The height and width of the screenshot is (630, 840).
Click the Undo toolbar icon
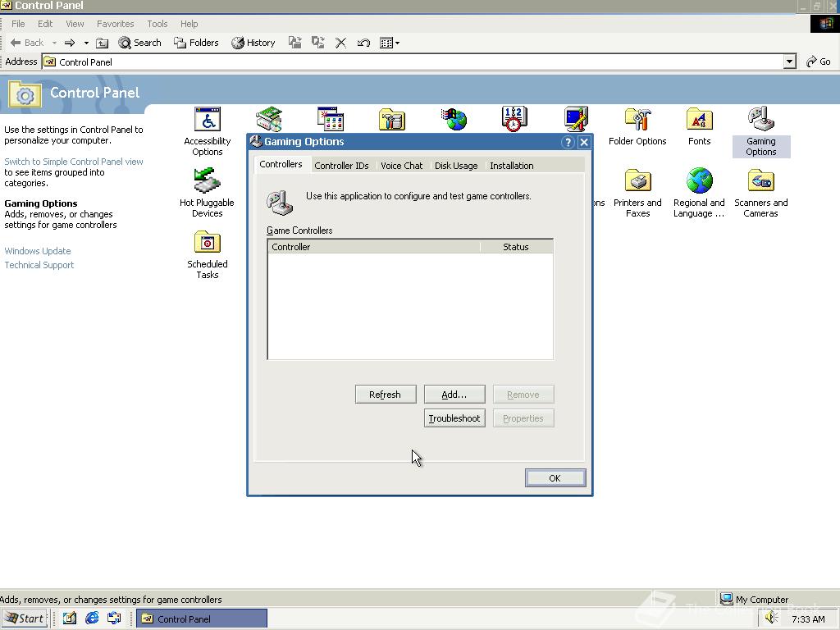(363, 43)
